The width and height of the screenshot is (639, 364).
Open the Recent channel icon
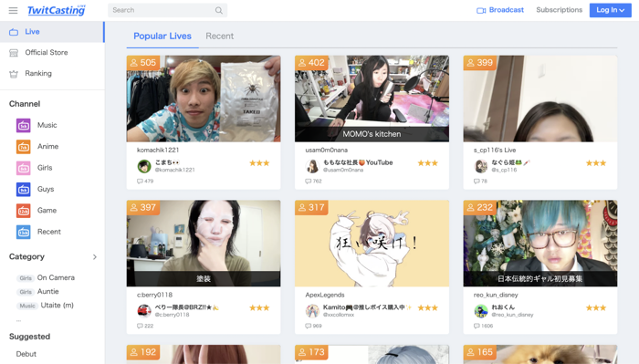pyautogui.click(x=23, y=232)
